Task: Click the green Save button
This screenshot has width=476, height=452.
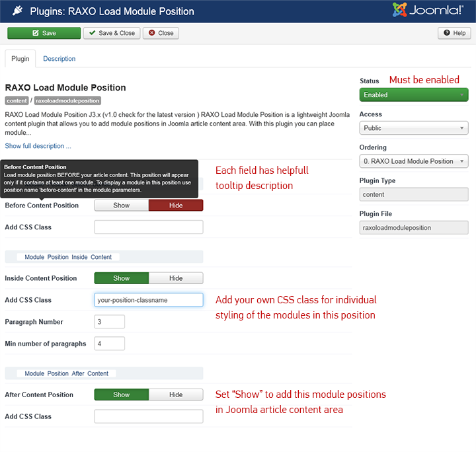Action: pos(44,33)
